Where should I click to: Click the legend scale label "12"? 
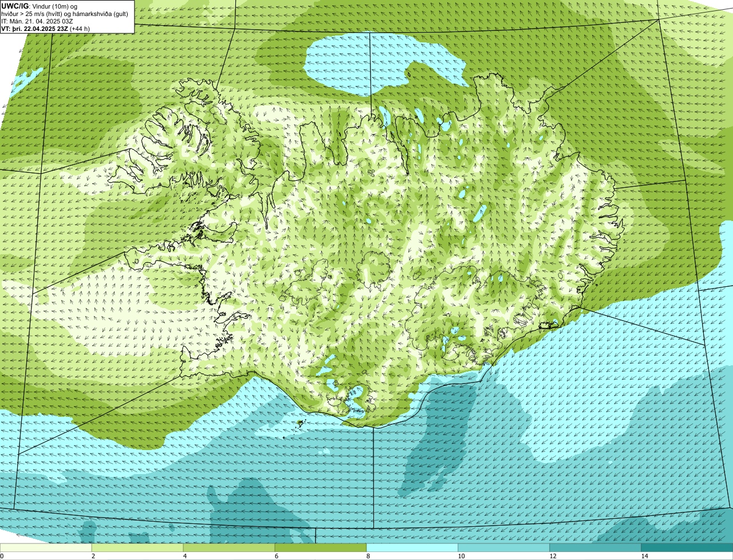coord(553,556)
